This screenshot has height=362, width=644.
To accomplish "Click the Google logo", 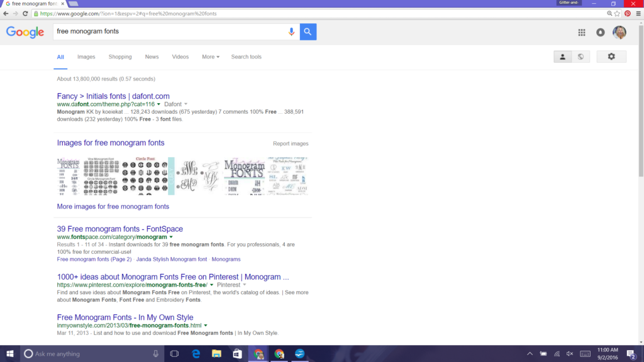I will 25,32.
